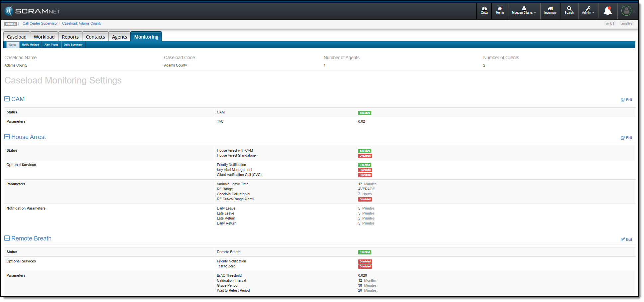Edit the Remote Breath settings
This screenshot has width=644, height=302.
pyautogui.click(x=626, y=239)
